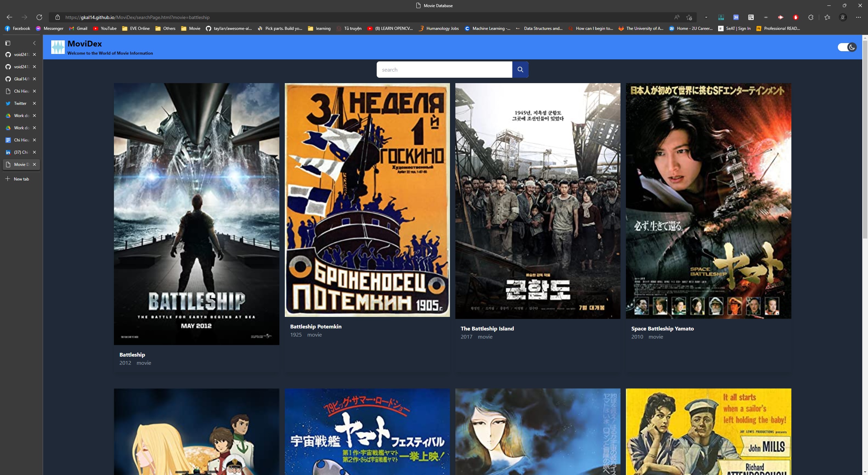
Task: Open the Space Battleship Yamato poster
Action: (709, 201)
